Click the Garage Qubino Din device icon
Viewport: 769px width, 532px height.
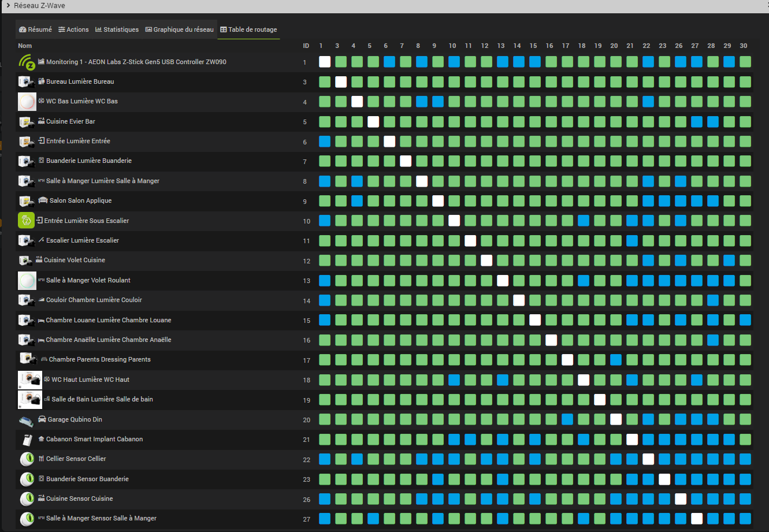point(27,419)
